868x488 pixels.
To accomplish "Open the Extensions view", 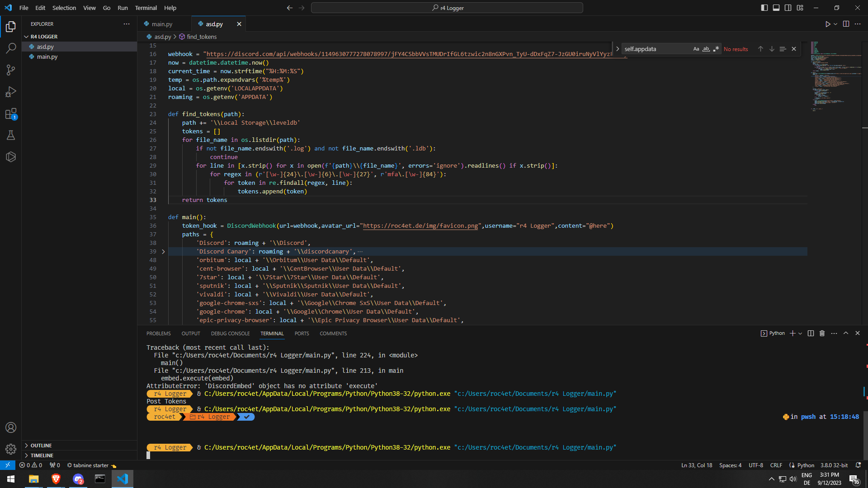I will point(11,114).
